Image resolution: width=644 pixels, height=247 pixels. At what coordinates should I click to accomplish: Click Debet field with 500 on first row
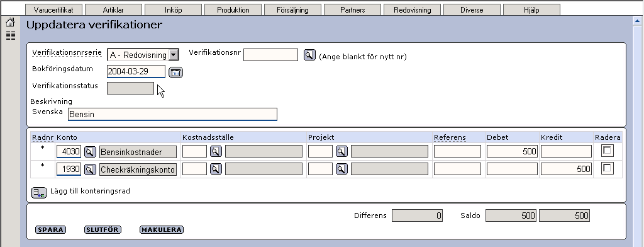(x=512, y=151)
